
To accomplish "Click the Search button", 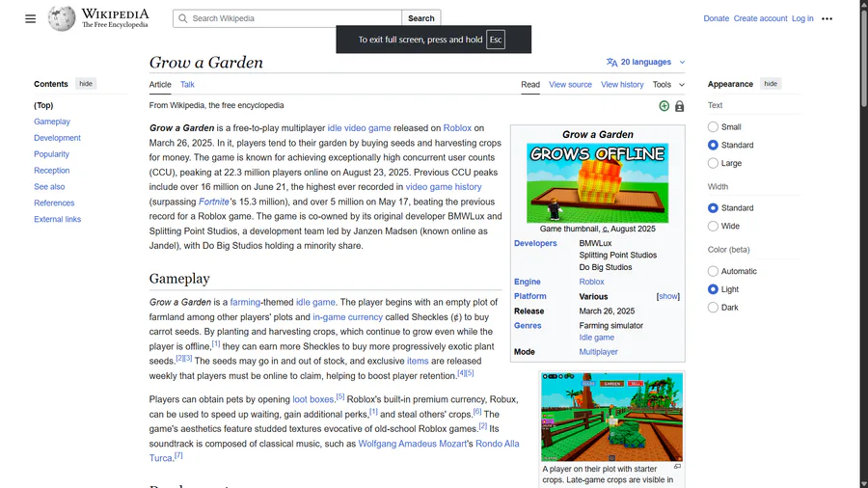I will pos(421,18).
